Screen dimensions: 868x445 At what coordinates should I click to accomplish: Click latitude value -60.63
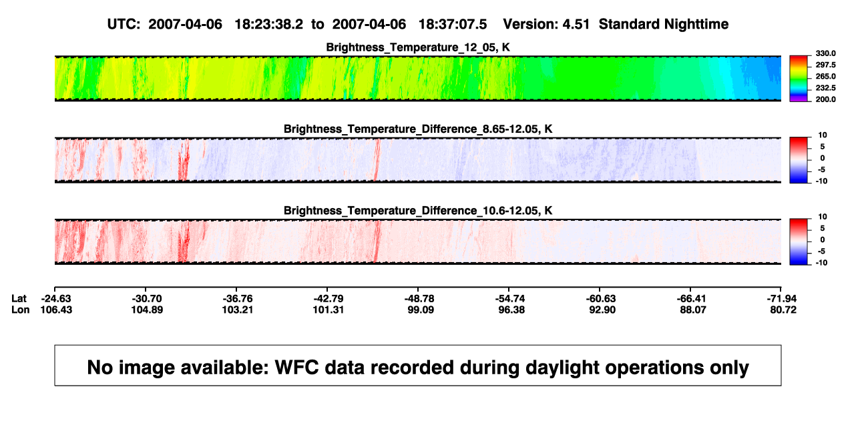(600, 298)
